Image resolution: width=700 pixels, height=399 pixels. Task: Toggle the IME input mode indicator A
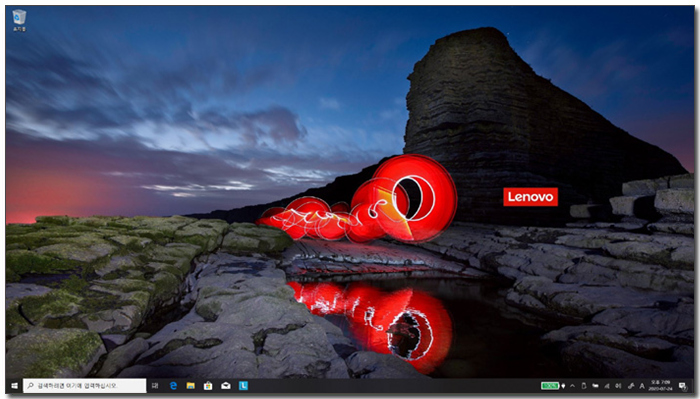point(642,386)
